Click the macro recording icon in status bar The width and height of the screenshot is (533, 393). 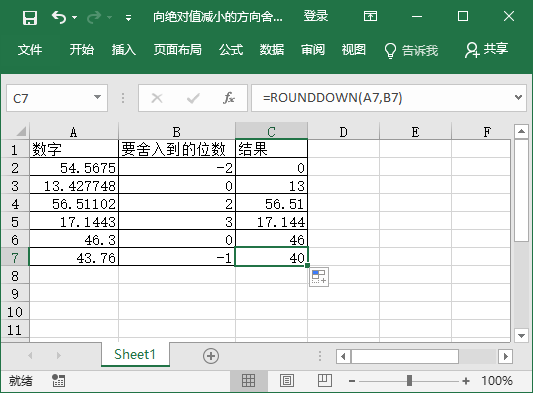[58, 380]
